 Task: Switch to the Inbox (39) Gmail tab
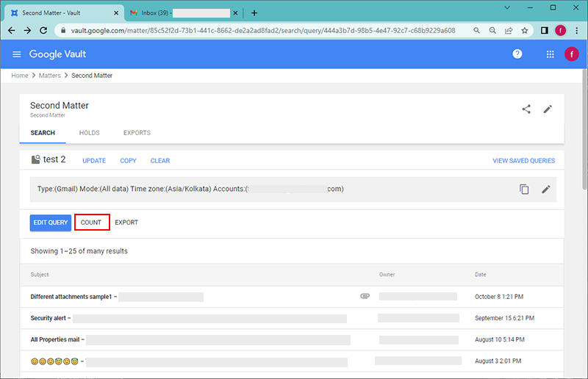[184, 13]
